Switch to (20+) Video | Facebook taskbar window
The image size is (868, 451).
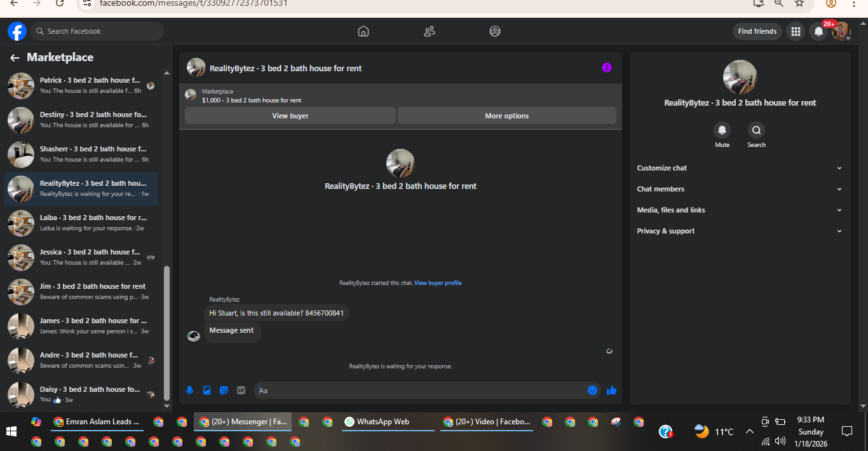[x=487, y=422]
